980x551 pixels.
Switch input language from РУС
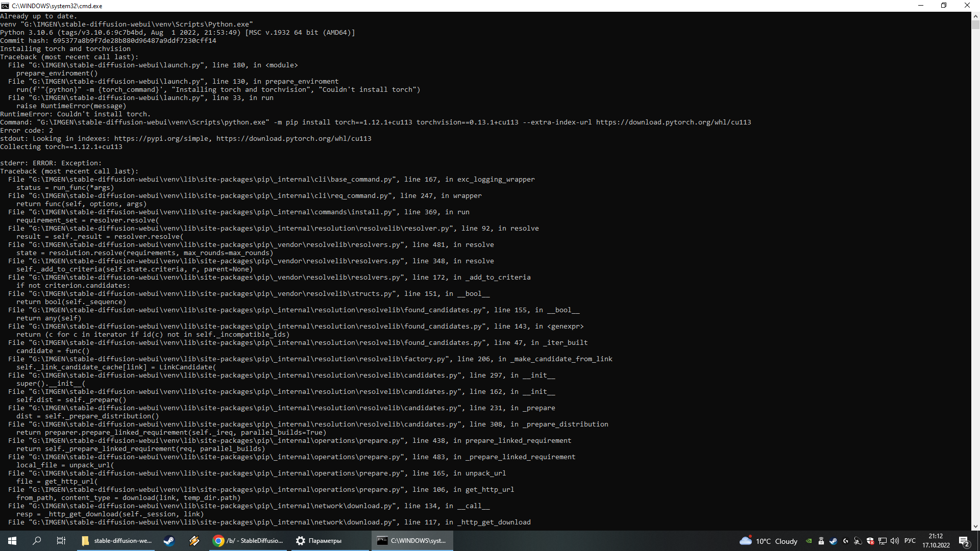[910, 541]
